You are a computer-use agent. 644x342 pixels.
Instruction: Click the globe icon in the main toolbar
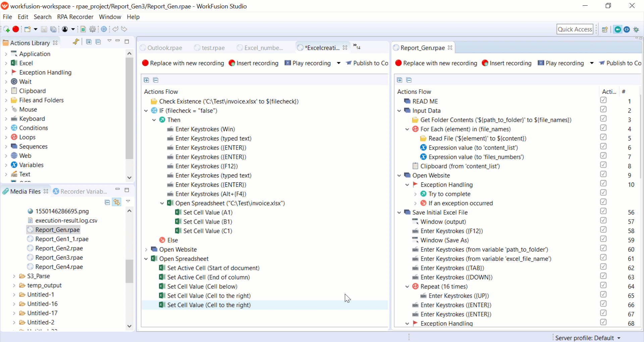pos(104,29)
